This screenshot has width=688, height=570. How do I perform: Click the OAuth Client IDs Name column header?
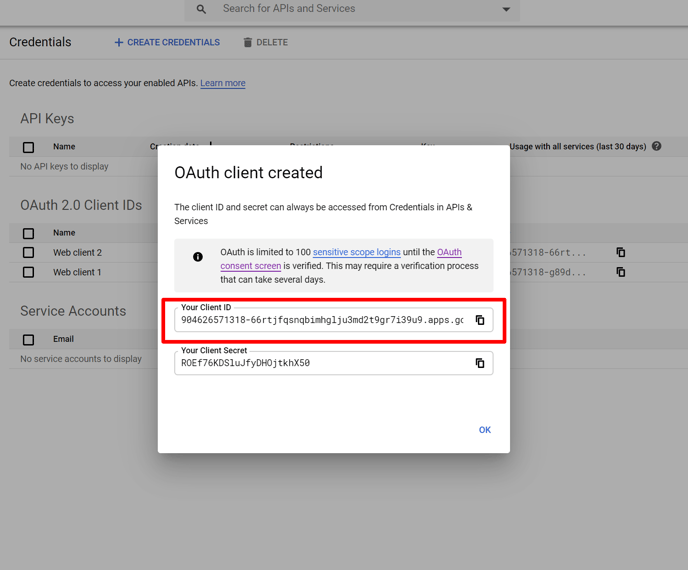(x=64, y=233)
